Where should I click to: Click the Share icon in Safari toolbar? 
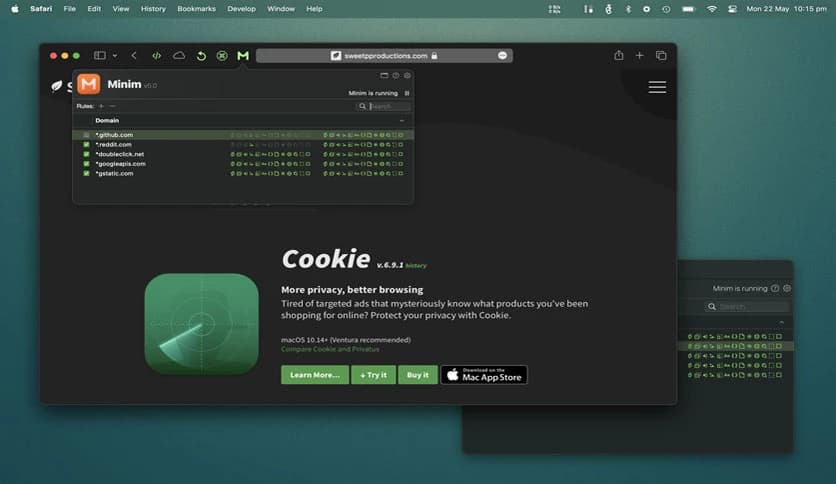[618, 55]
